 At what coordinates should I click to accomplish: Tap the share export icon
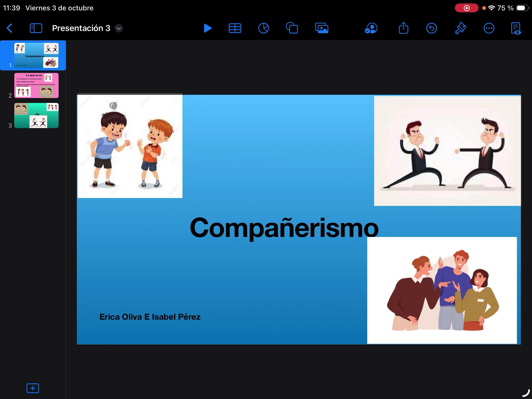click(x=403, y=28)
